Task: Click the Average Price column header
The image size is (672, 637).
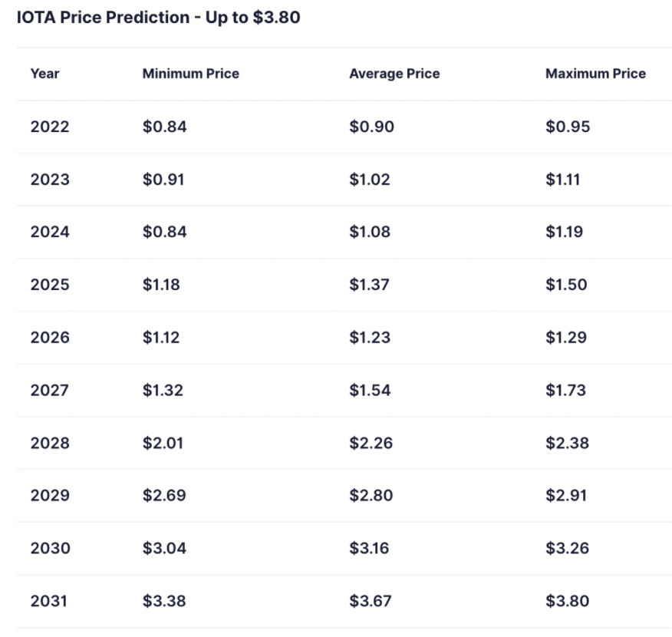Action: click(x=394, y=74)
